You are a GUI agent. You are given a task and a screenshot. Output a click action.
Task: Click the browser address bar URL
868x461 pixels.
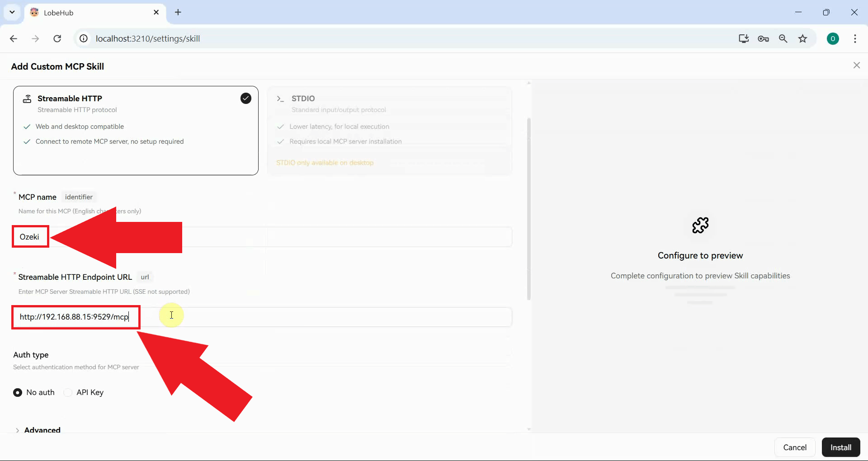pyautogui.click(x=148, y=39)
